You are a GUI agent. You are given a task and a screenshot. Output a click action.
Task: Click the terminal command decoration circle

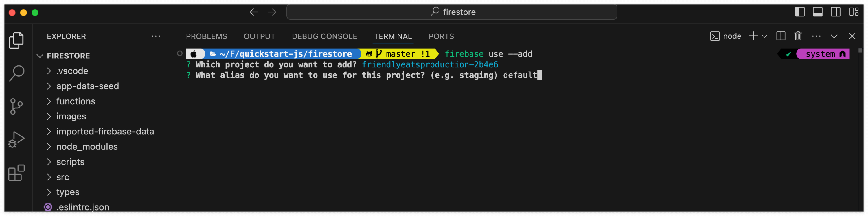coord(180,53)
